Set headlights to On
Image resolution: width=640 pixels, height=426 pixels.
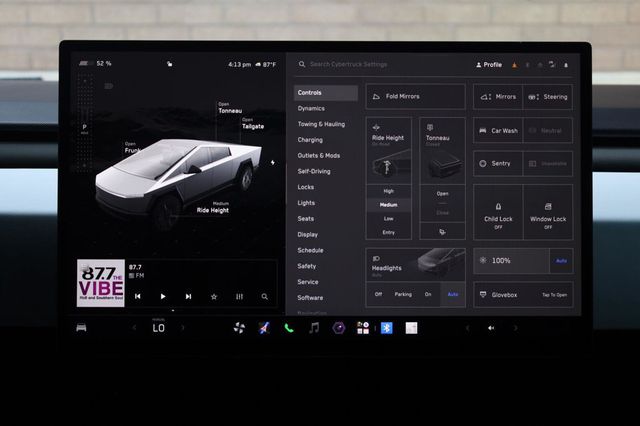428,294
